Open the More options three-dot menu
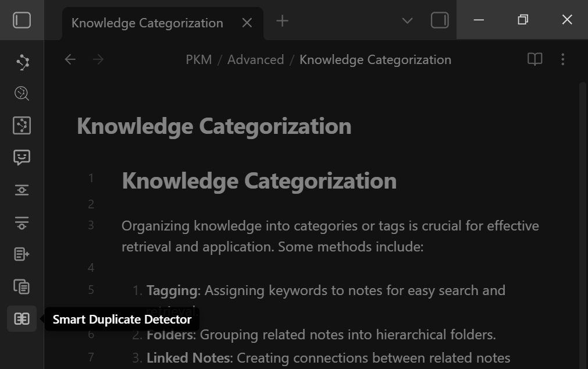The height and width of the screenshot is (369, 588). coord(562,59)
